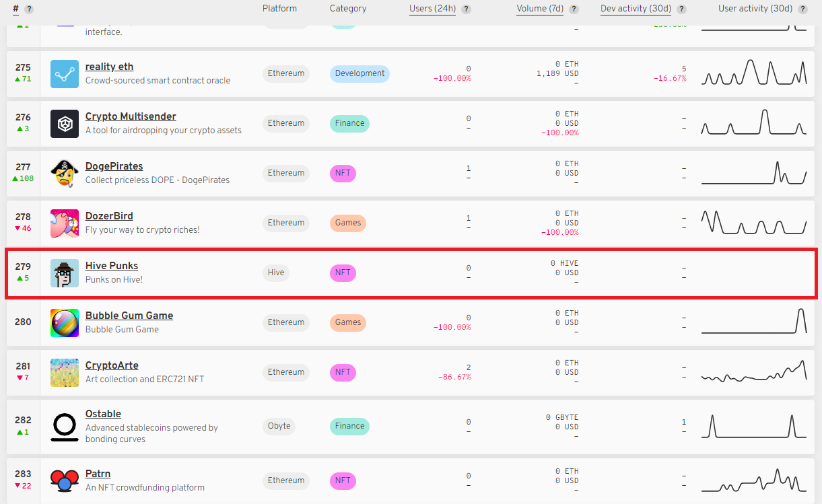This screenshot has width=822, height=504.
Task: Open the Patrn logo icon
Action: pos(65,481)
